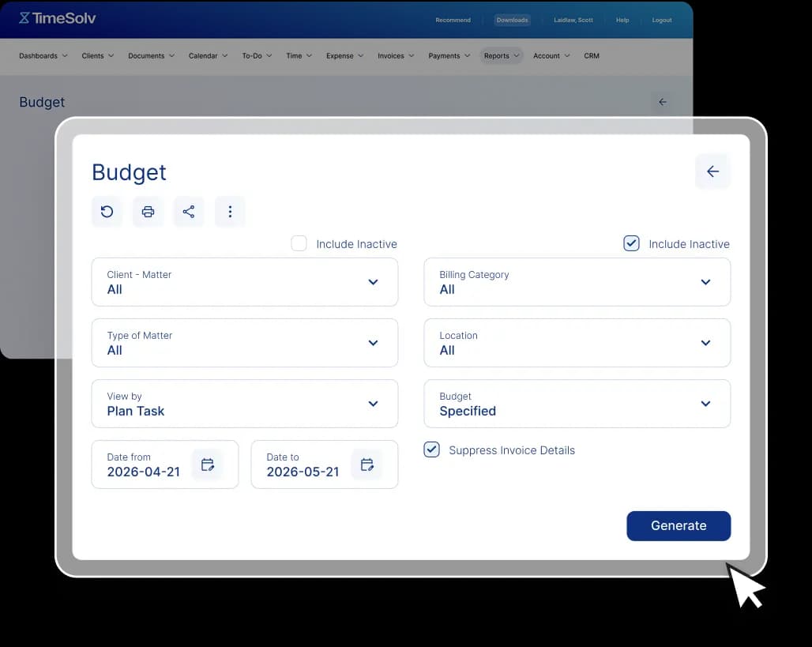
Task: Click the TimeSolv logo
Action: coord(58,18)
